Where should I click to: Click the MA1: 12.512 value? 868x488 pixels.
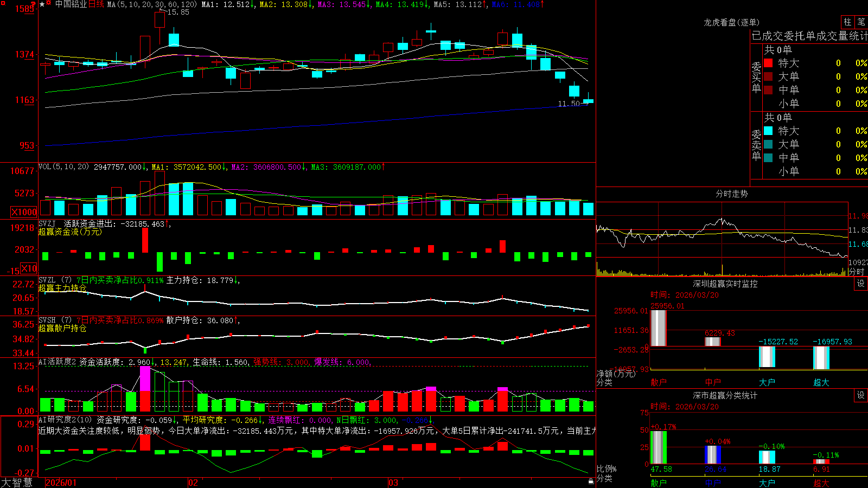point(226,4)
